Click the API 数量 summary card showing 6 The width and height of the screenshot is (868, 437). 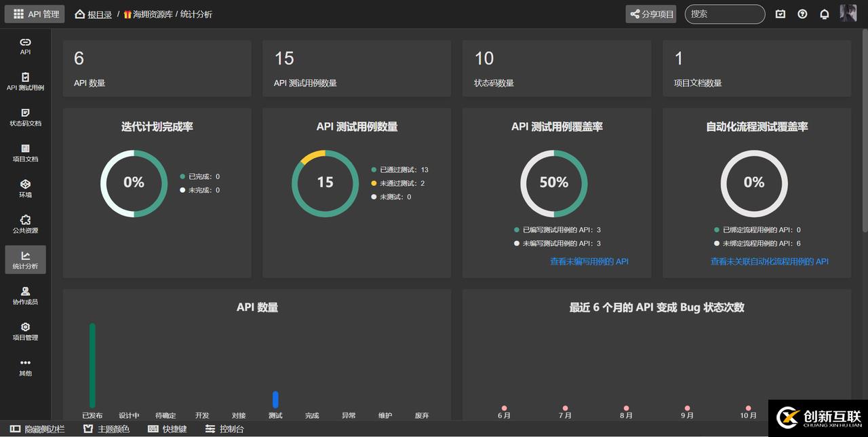(x=157, y=69)
